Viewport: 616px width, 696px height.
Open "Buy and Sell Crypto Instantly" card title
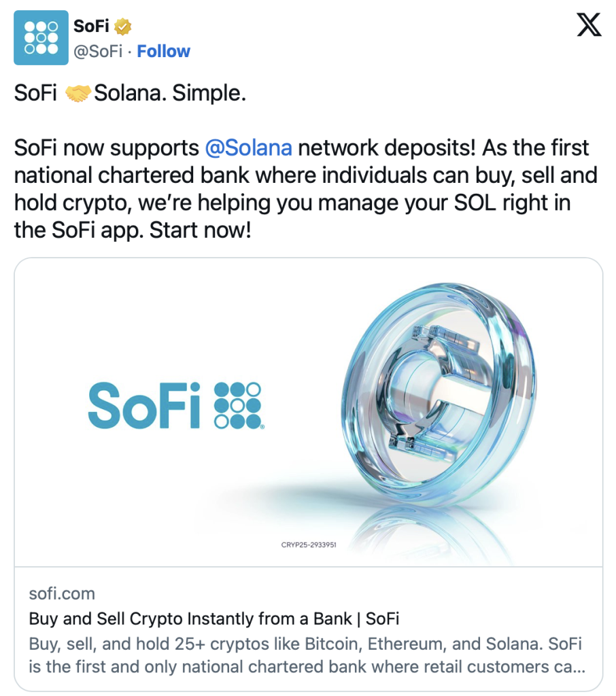click(214, 619)
